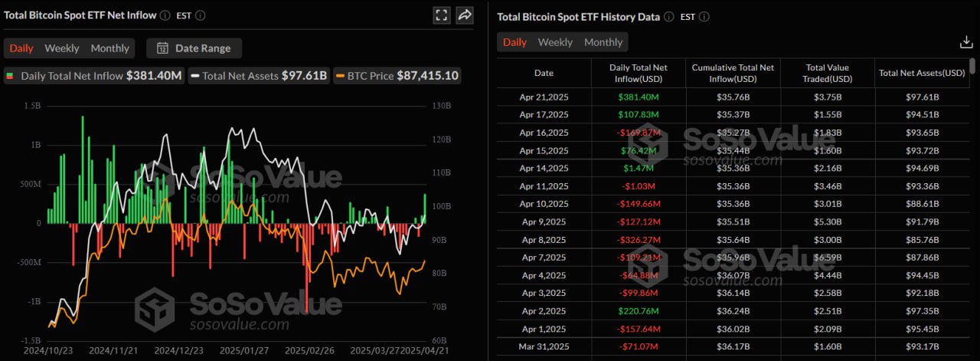Click the $93.17B net assets cell
Screen dimensions: 980x361
pyautogui.click(x=922, y=346)
